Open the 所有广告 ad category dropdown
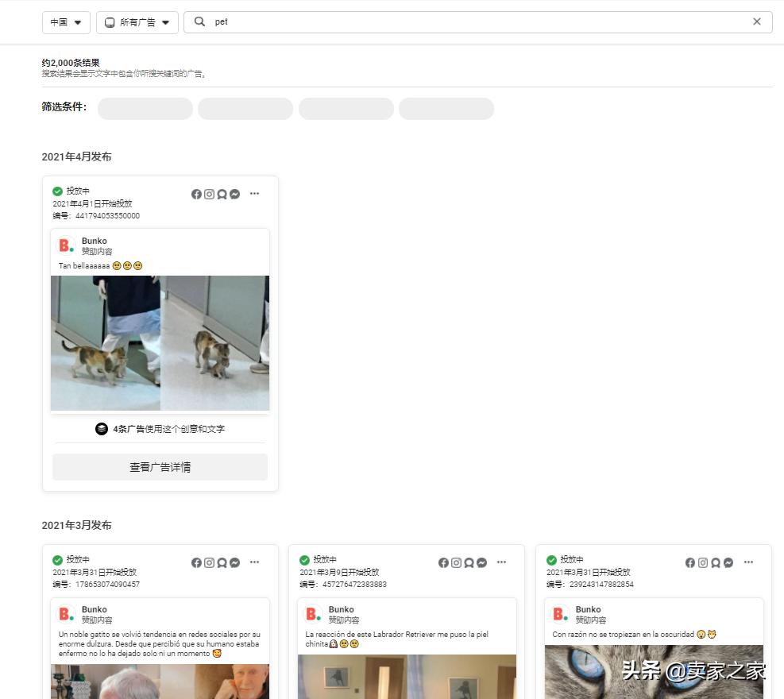This screenshot has width=784, height=699. coord(137,21)
